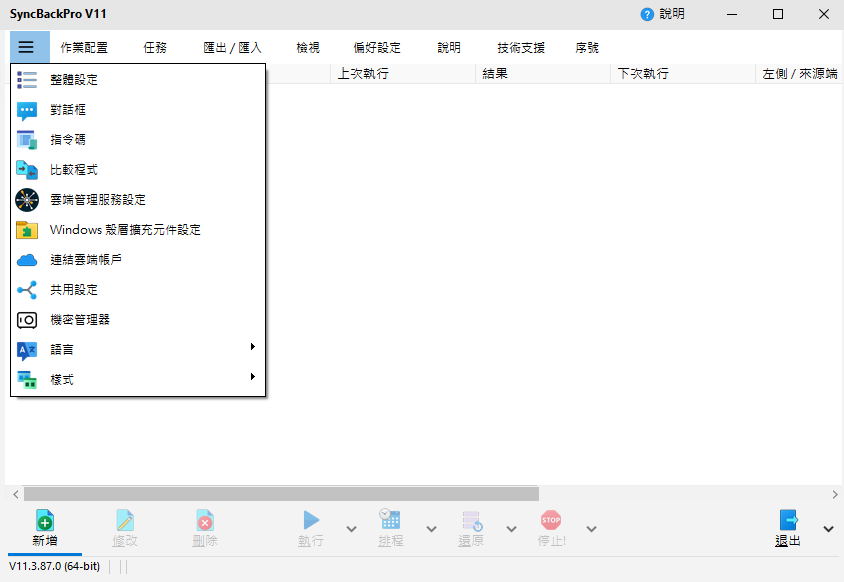Viewport: 844px width, 582px height.
Task: Click the 雲端管理服務設定 round icon
Action: (27, 200)
